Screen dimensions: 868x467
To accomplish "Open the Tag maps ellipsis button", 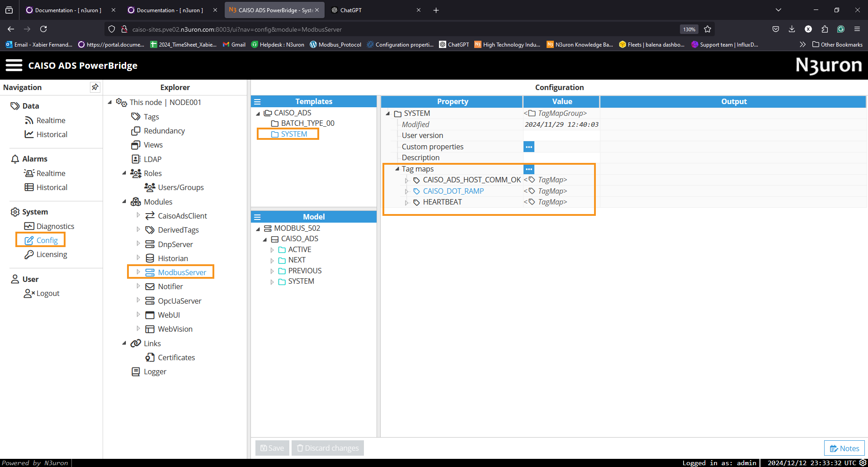I will (528, 169).
